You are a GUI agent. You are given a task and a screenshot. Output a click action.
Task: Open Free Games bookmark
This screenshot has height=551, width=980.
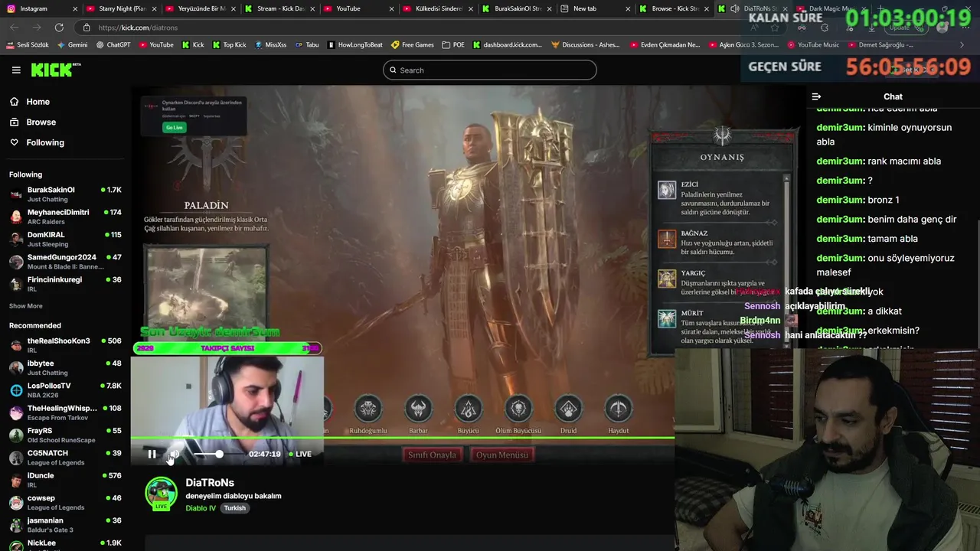click(x=413, y=44)
